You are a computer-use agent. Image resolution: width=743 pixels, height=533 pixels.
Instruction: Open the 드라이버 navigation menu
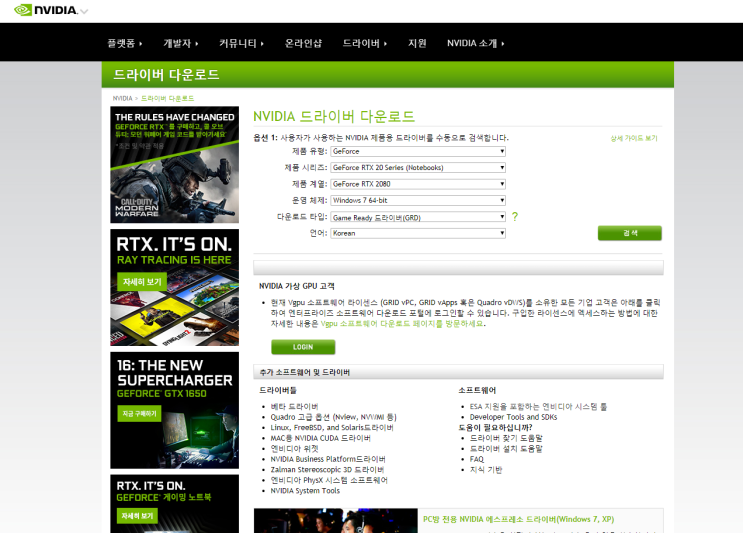365,43
